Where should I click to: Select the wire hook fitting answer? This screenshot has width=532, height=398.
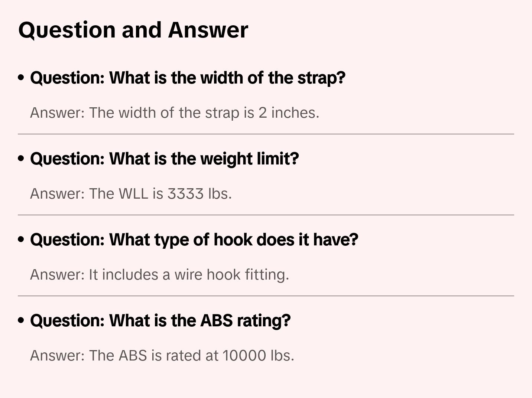coord(159,275)
